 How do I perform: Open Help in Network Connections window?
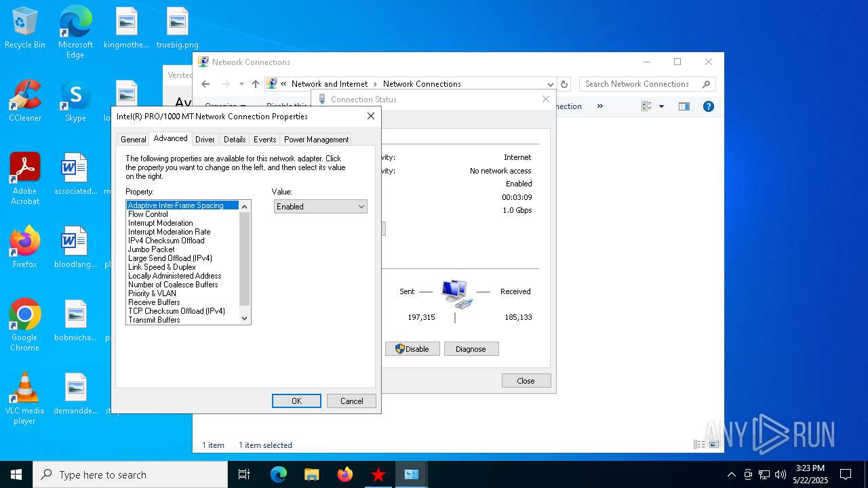click(x=709, y=106)
